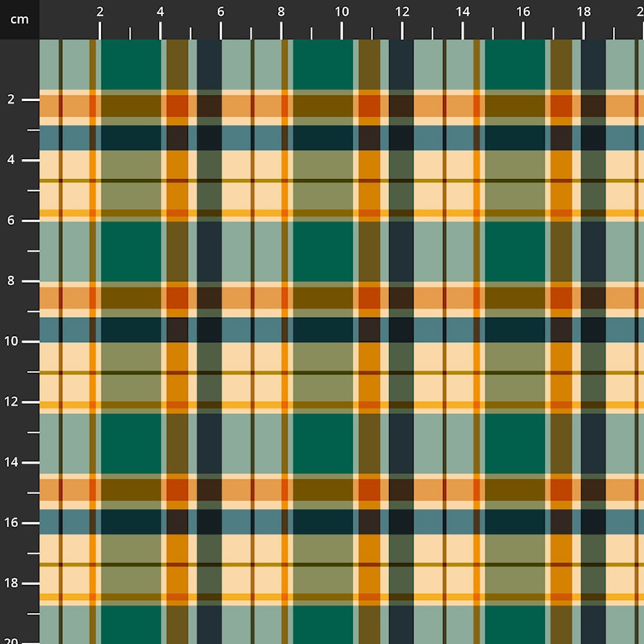Viewport: 644px width, 644px height.
Task: Select the 18 label on the left ruler
Action: pos(12,583)
